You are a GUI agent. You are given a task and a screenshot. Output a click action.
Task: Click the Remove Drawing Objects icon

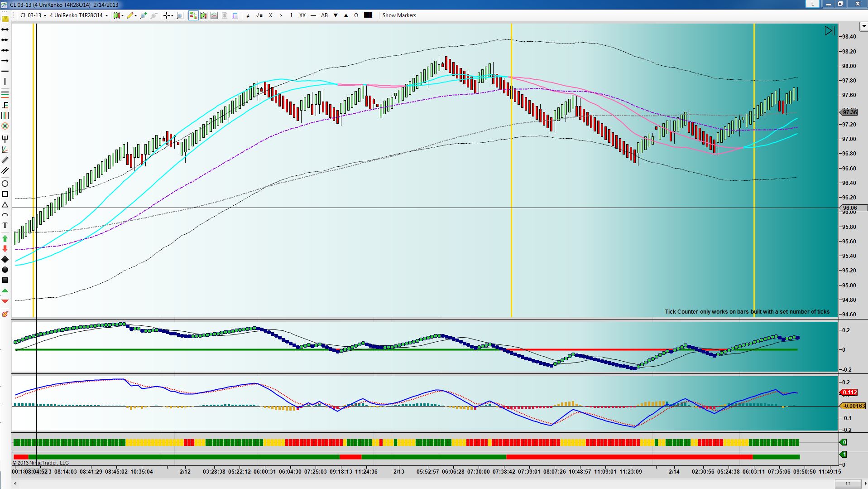5,314
